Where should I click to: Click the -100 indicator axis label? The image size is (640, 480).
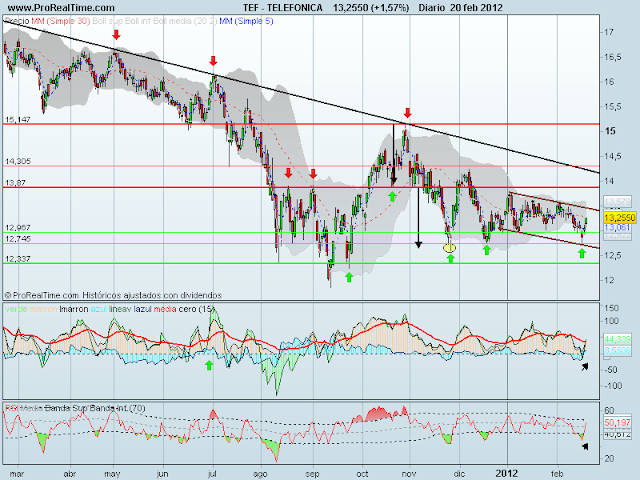point(613,385)
